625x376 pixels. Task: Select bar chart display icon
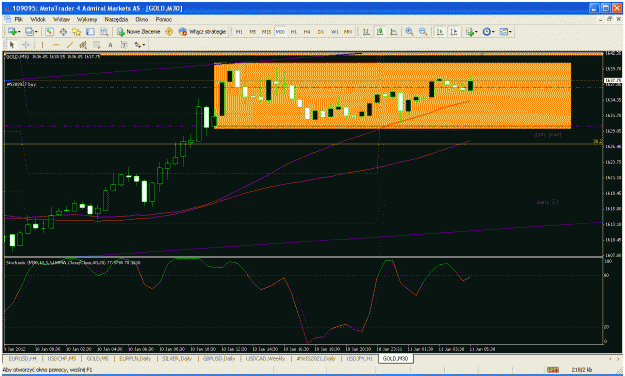tap(366, 31)
